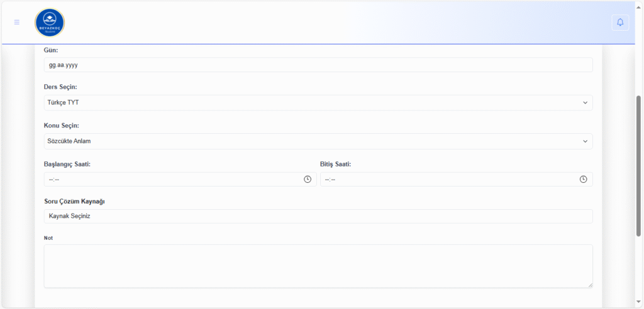Click the Soru Çözüm Kaynağı label
Viewport: 644px width, 309px height.
point(74,201)
